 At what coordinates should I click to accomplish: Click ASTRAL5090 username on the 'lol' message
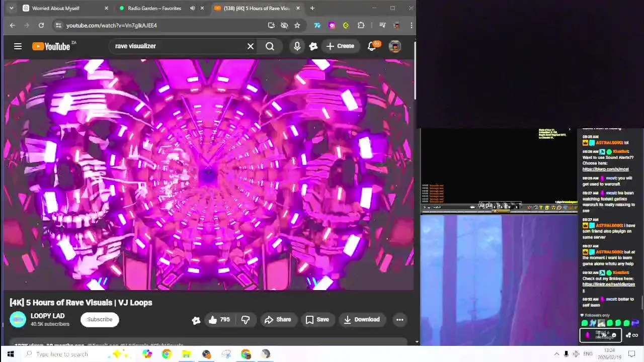(x=609, y=143)
